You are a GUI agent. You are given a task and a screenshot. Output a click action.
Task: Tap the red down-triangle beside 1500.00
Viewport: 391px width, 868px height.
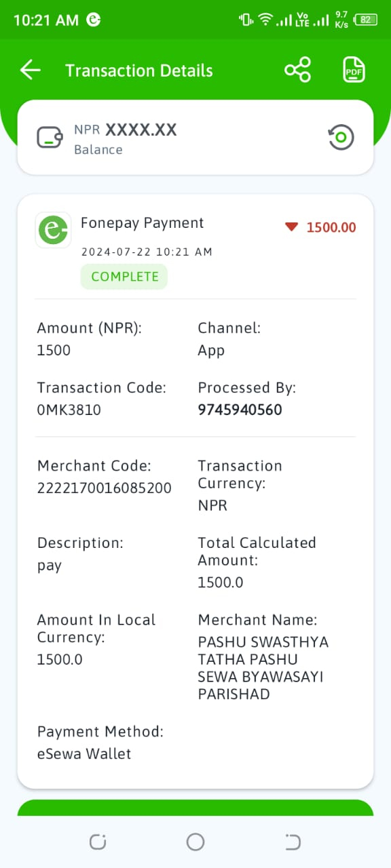(x=292, y=227)
